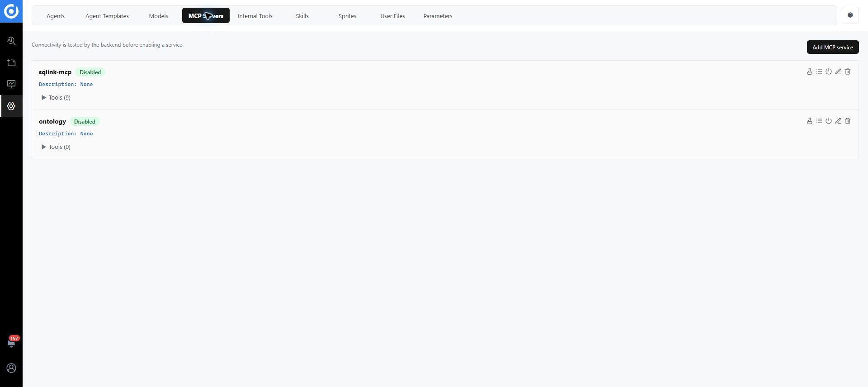Toggle power for ontology service

[x=829, y=121]
